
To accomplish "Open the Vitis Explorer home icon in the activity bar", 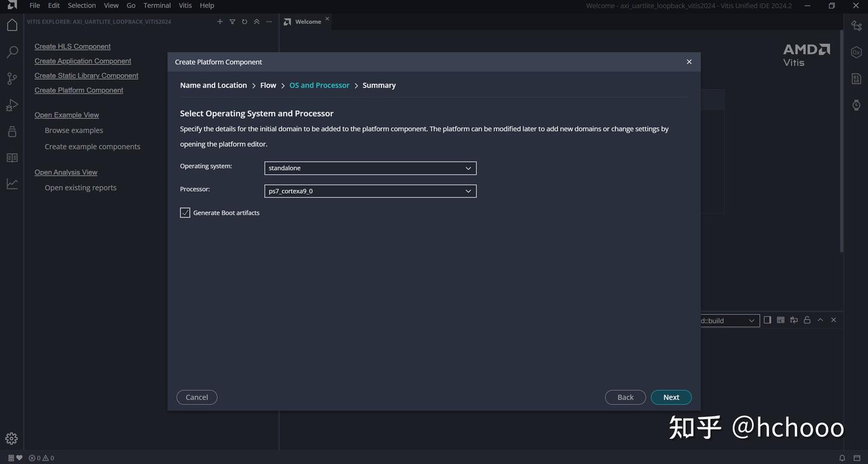I will (x=11, y=25).
